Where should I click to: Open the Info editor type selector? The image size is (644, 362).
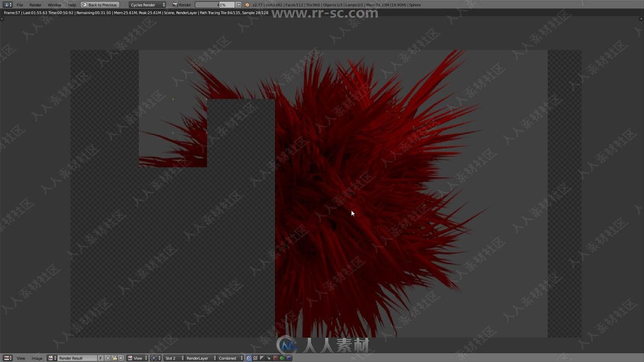[x=8, y=5]
